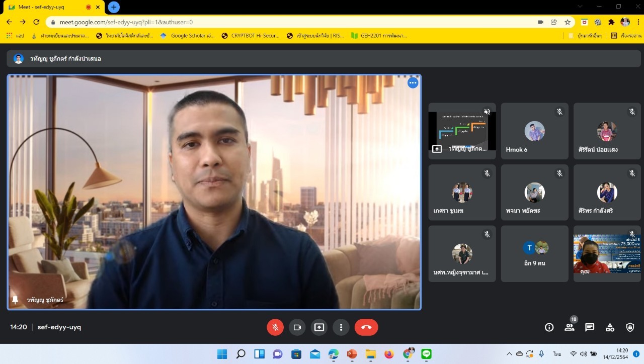The image size is (644, 364).
Task: Open host controls lock icon
Action: tap(630, 327)
